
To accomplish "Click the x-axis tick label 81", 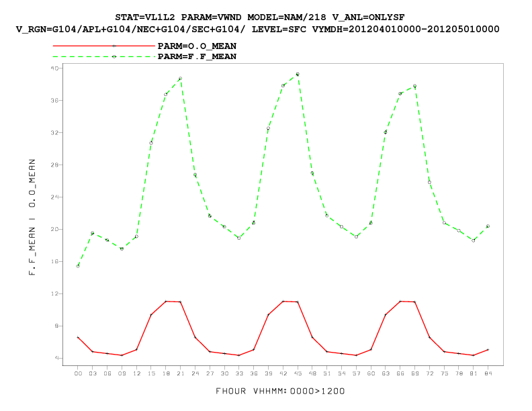I will (474, 373).
